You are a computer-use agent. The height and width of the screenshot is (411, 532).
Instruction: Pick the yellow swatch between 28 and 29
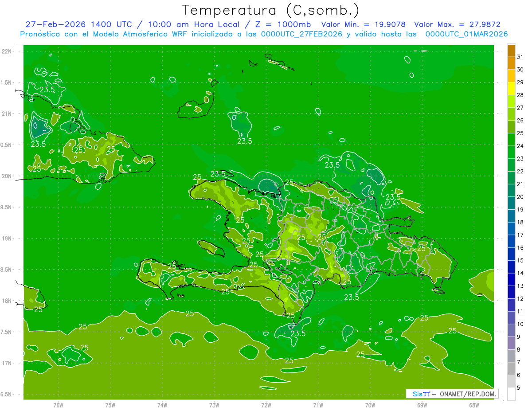(x=511, y=89)
